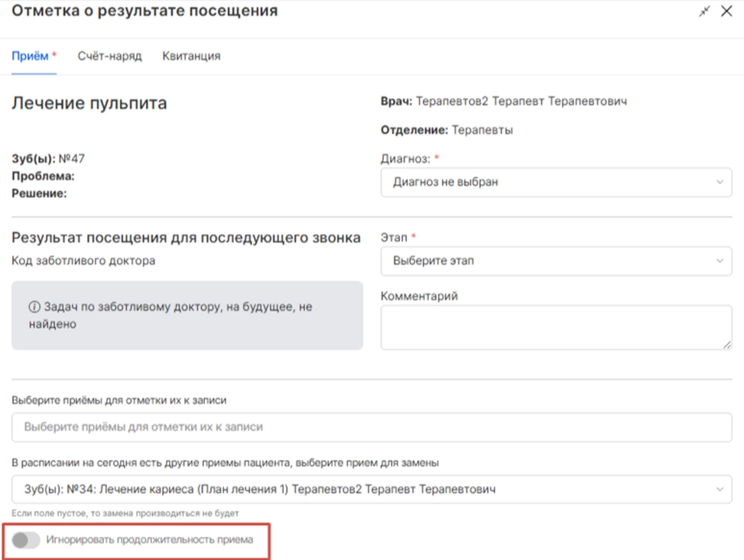Viewport: 744px width, 560px height.
Task: Select the Приём tab
Action: tap(31, 56)
